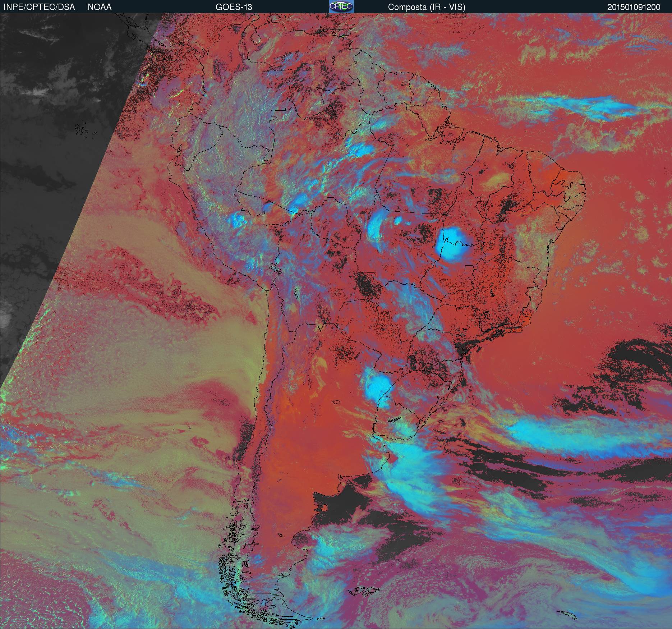Click the 201501091200 timestamp

[634, 7]
